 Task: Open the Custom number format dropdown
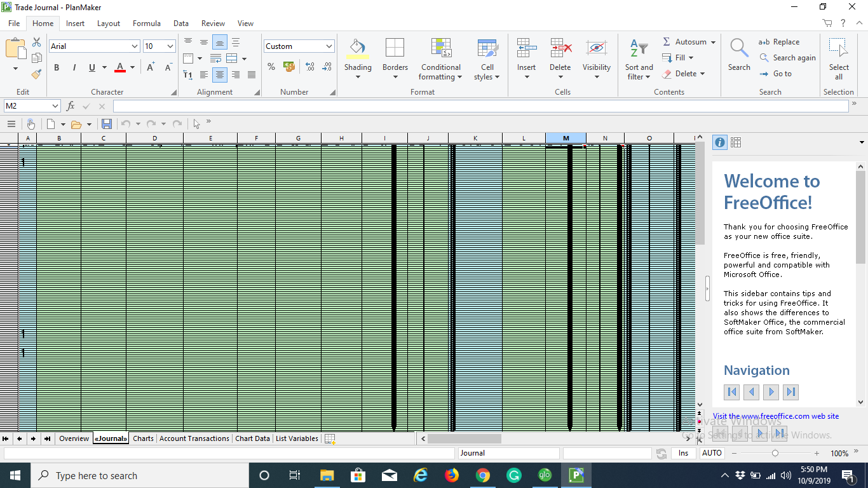(x=329, y=46)
